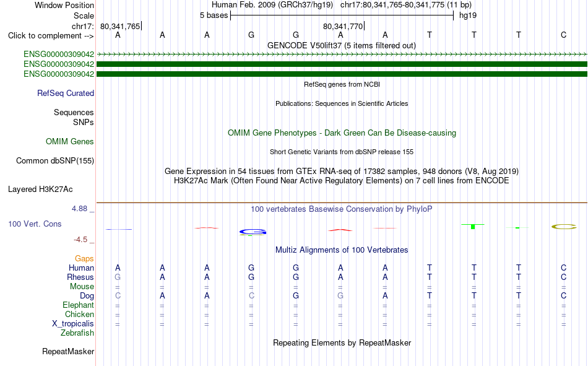
Task: Click the H3K27Ac Mark ENCODE title
Action: click(x=342, y=181)
